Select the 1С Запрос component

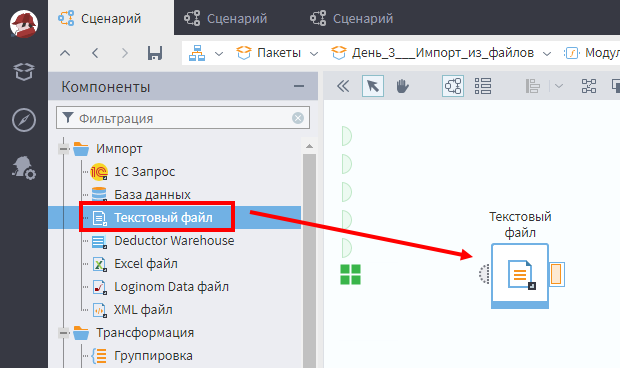coord(144,172)
